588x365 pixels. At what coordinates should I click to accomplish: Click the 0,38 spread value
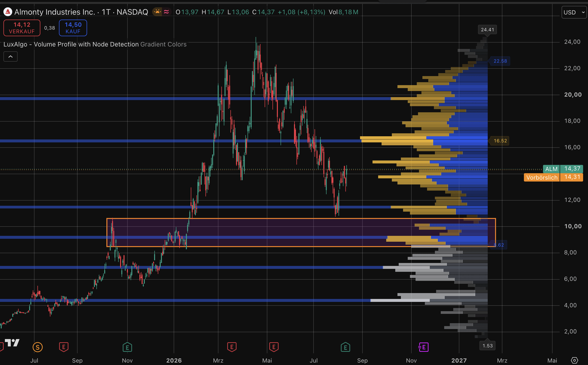(x=50, y=28)
